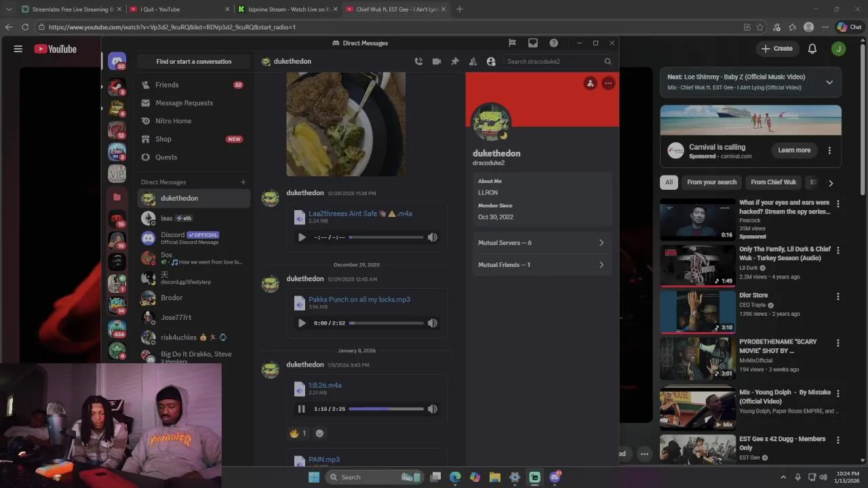This screenshot has width=868, height=488.
Task: Start a video call in Discord
Action: (x=437, y=61)
